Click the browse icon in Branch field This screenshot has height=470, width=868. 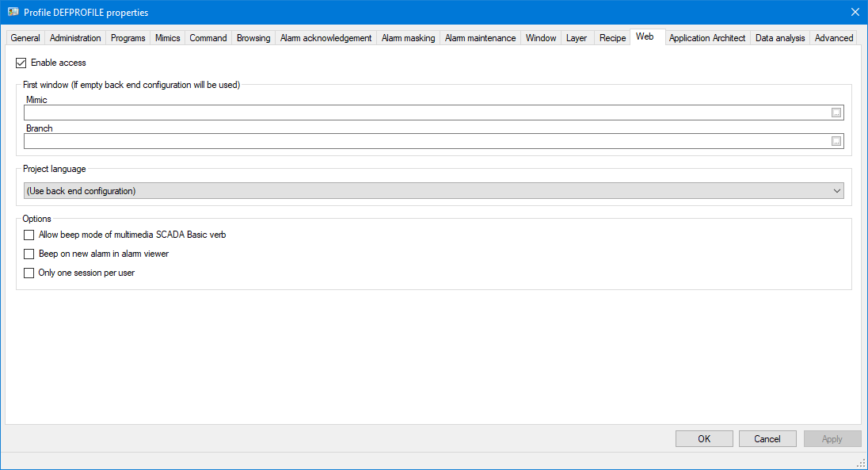click(836, 141)
